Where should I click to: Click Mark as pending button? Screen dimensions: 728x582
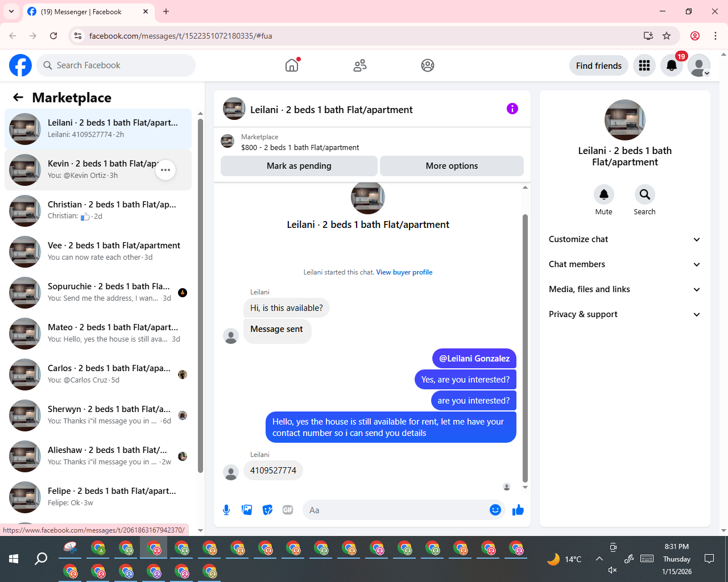[x=299, y=166]
